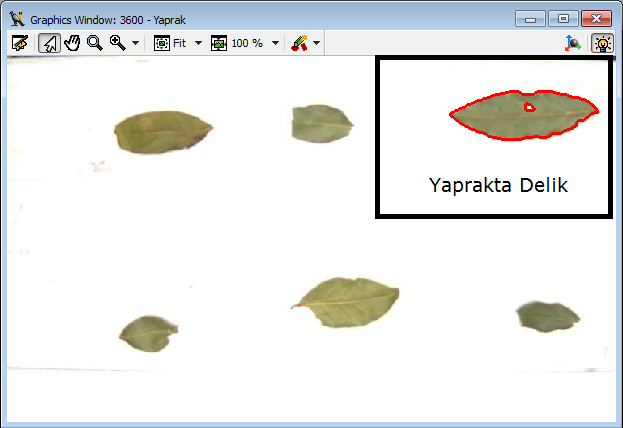Close the Graphics Window
The width and height of the screenshot is (623, 428).
coord(596,19)
